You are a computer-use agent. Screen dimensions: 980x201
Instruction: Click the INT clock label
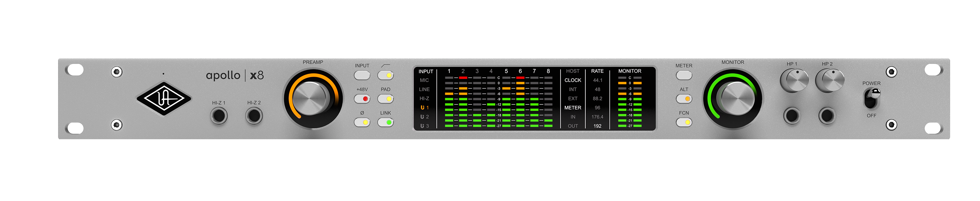pos(573,90)
